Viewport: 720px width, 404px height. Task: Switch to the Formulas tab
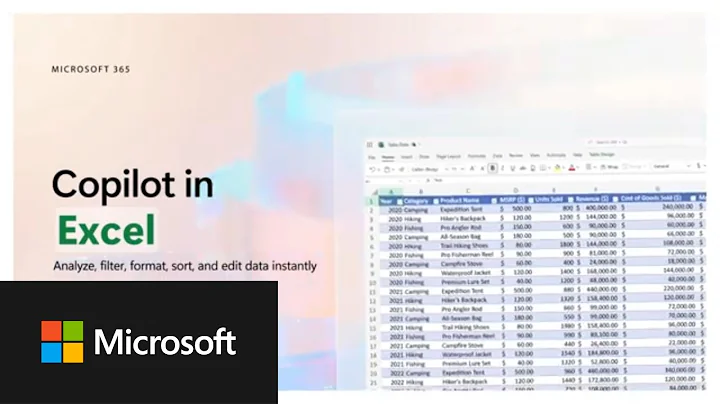pos(477,156)
